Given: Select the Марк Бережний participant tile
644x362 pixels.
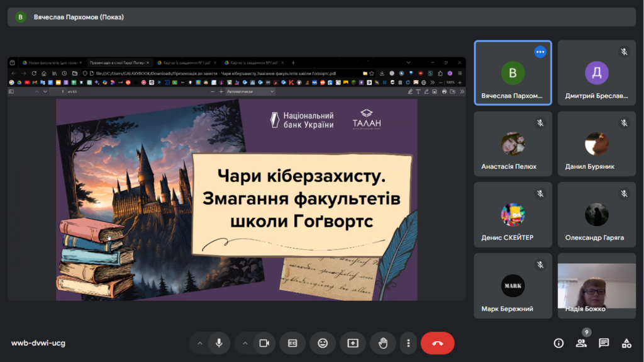Looking at the screenshot, I should pyautogui.click(x=513, y=285).
